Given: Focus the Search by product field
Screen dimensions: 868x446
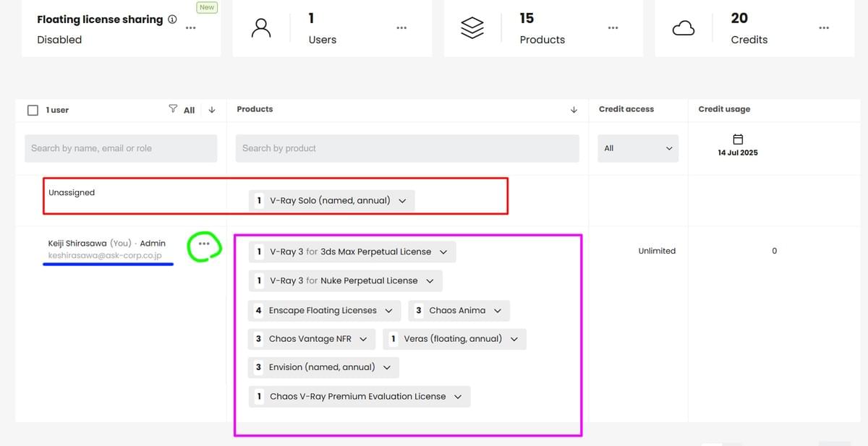Looking at the screenshot, I should click(407, 148).
